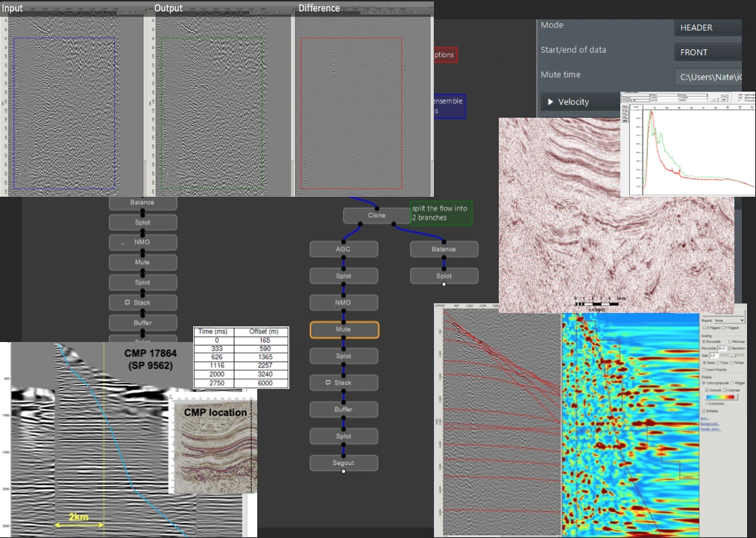
Task: Click the checkmark apply button in the spectrum window
Action: pos(714,99)
